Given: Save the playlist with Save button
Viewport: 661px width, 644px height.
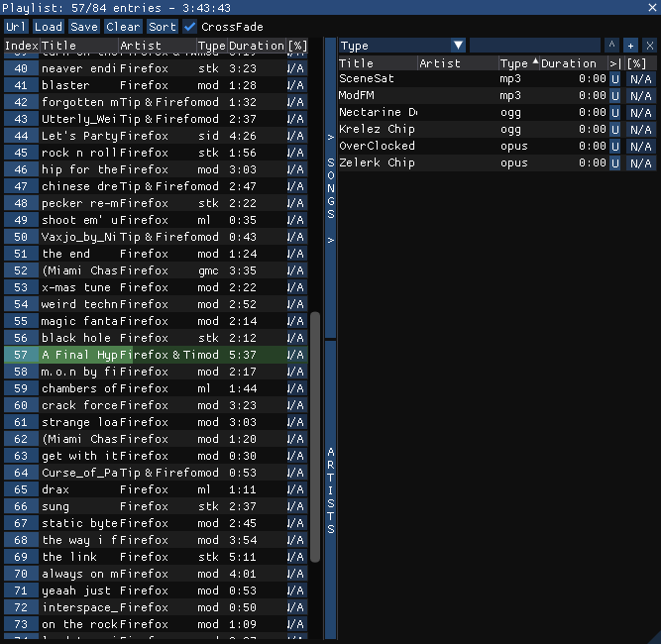Looking at the screenshot, I should pyautogui.click(x=84, y=27).
